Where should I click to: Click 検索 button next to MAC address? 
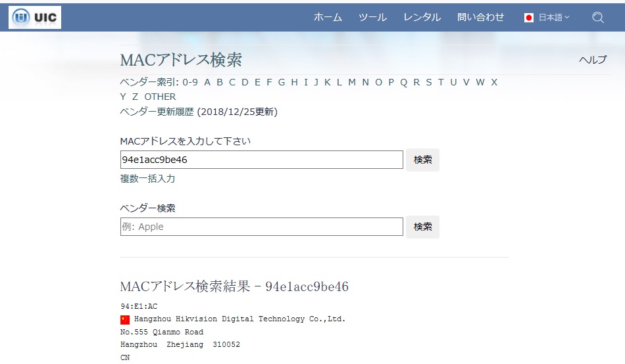(x=422, y=160)
